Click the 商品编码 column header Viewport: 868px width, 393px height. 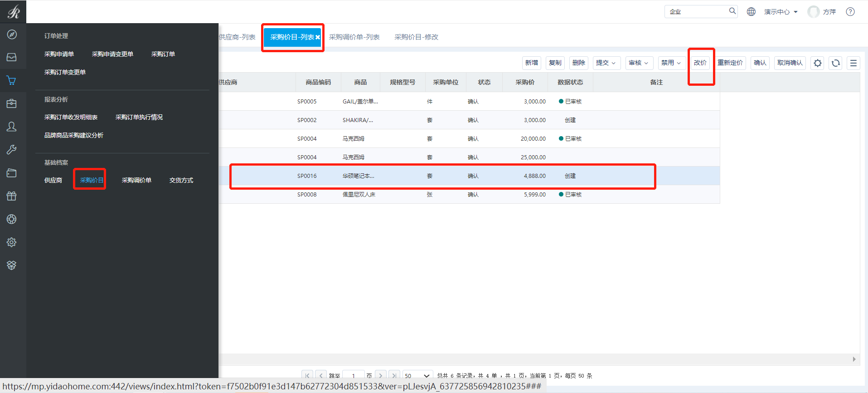click(318, 82)
